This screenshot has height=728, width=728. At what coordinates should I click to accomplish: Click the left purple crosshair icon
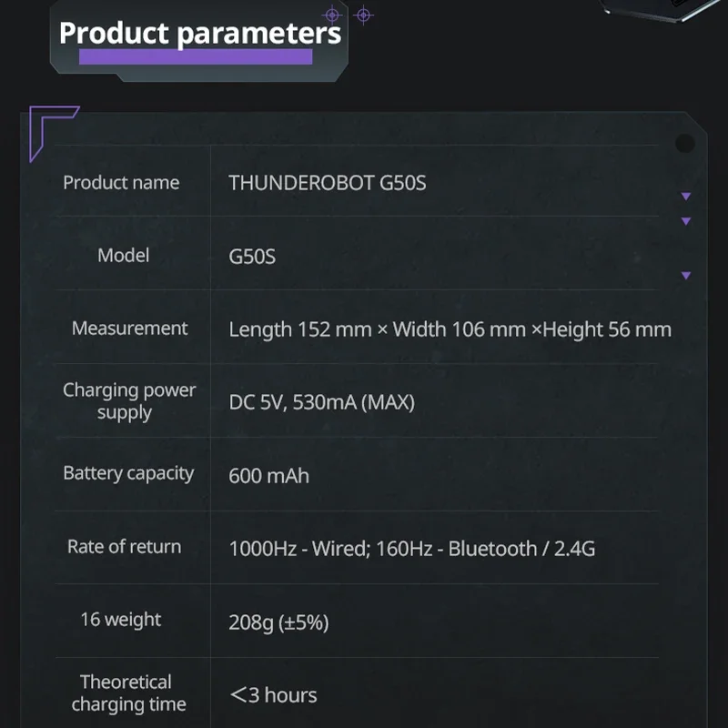tap(332, 15)
